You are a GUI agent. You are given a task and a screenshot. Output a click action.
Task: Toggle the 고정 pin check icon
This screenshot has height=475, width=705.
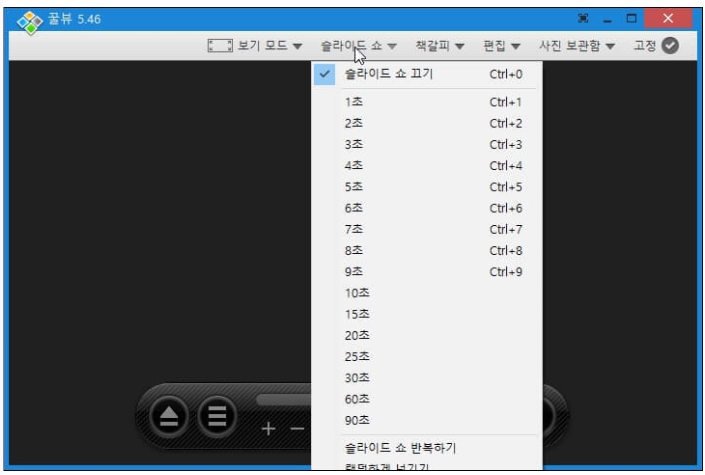(x=670, y=45)
